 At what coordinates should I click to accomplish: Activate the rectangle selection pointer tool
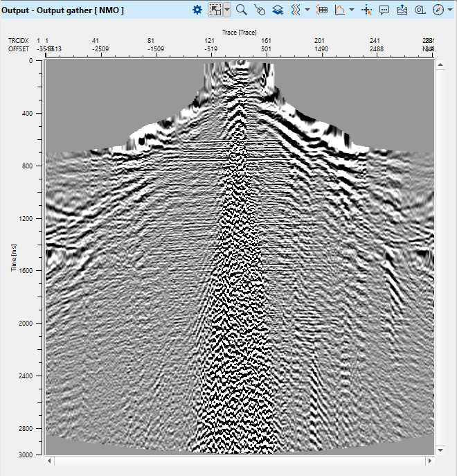pyautogui.click(x=215, y=10)
